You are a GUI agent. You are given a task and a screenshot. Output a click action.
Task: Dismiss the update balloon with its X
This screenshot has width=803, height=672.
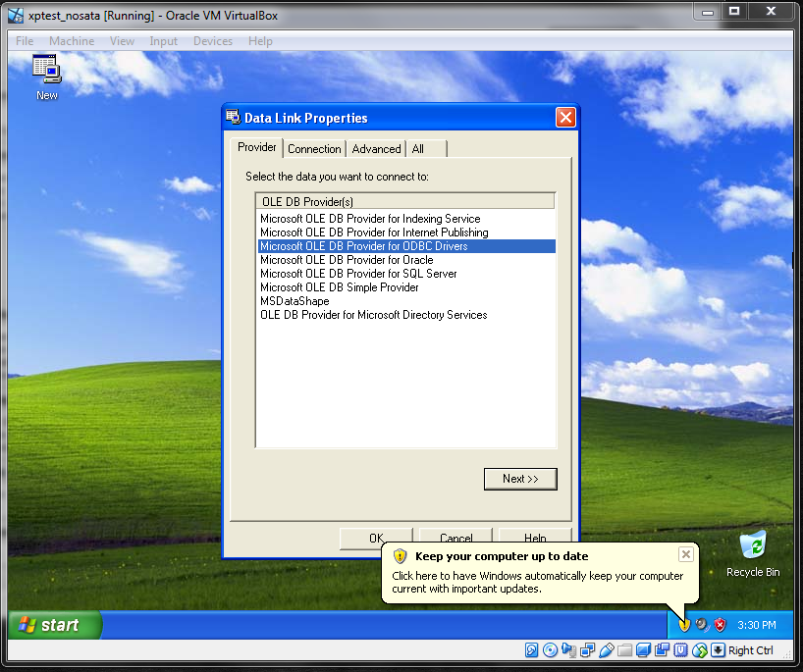686,554
